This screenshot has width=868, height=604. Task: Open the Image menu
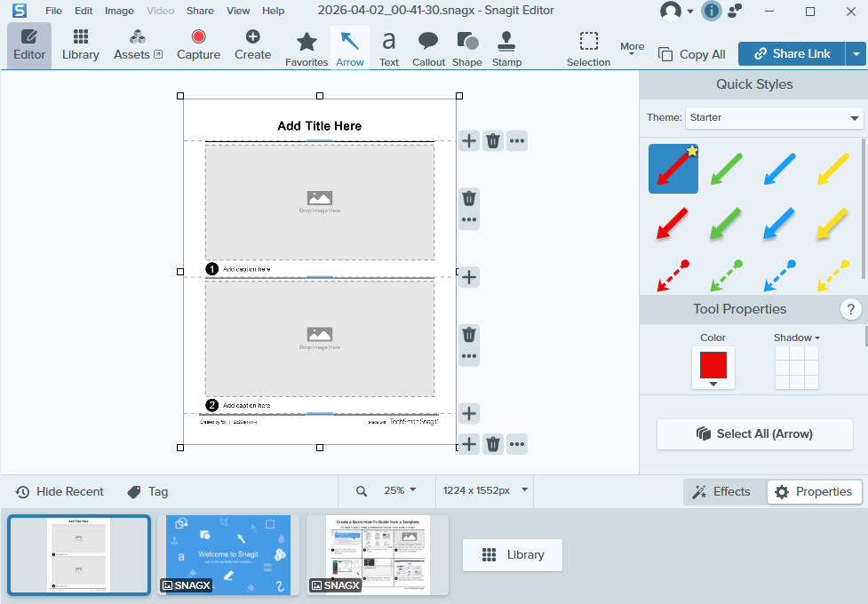coord(119,11)
